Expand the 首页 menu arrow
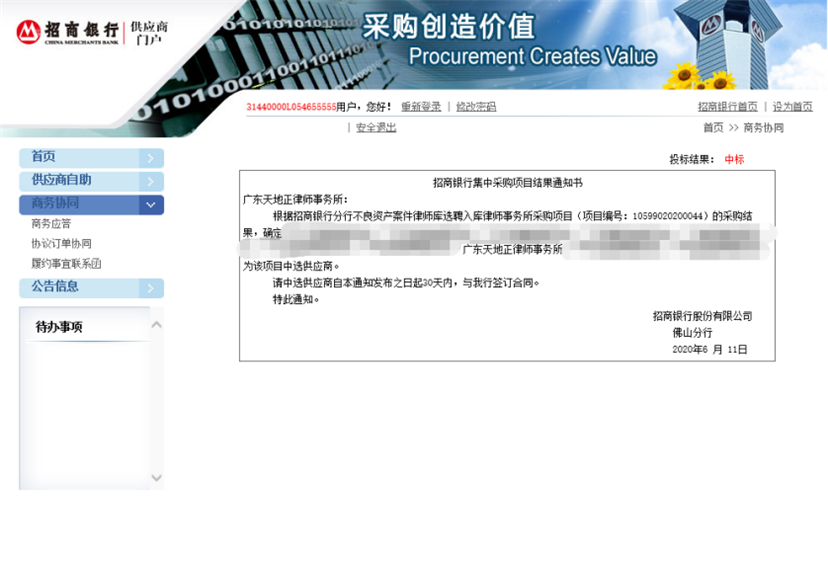Viewport: 828px width, 565px height. pyautogui.click(x=151, y=158)
